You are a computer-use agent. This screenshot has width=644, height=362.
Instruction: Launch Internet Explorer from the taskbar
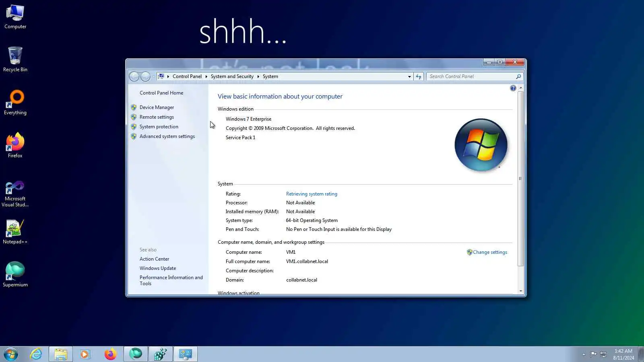point(36,354)
